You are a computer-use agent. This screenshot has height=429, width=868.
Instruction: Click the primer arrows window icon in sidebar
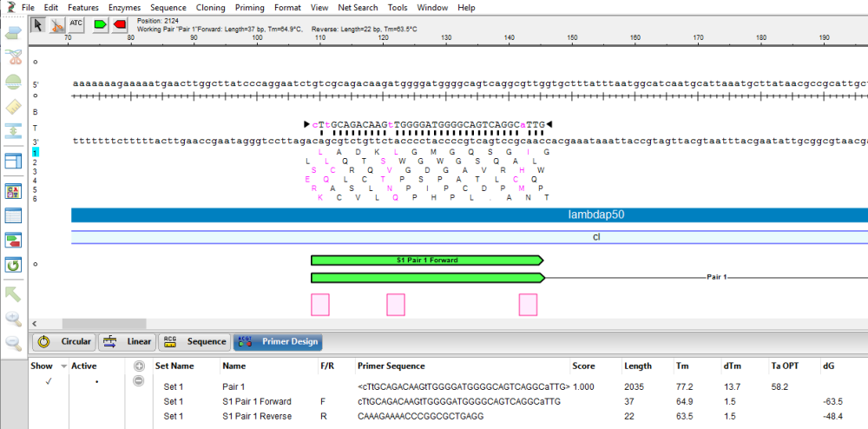[x=13, y=241]
